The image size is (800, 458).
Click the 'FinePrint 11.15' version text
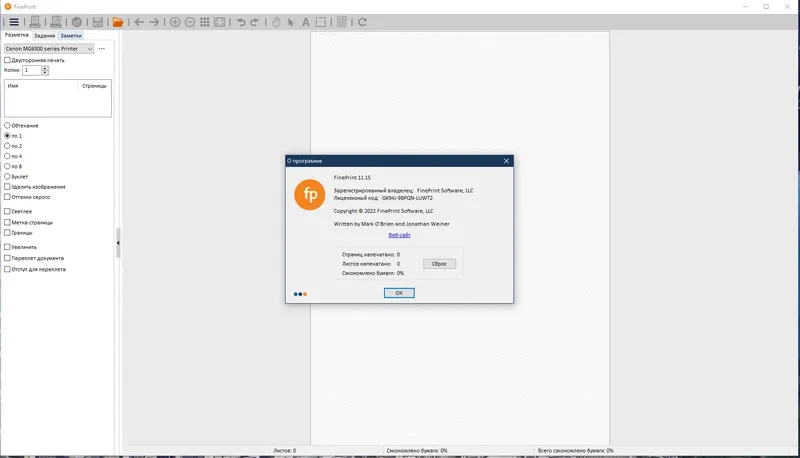coord(352,177)
